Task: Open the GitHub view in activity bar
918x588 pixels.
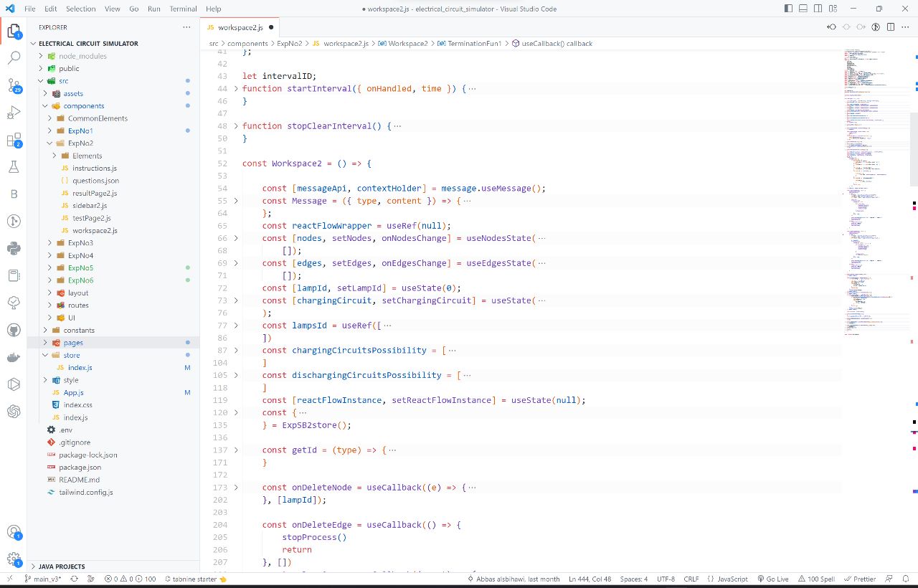Action: [x=14, y=330]
